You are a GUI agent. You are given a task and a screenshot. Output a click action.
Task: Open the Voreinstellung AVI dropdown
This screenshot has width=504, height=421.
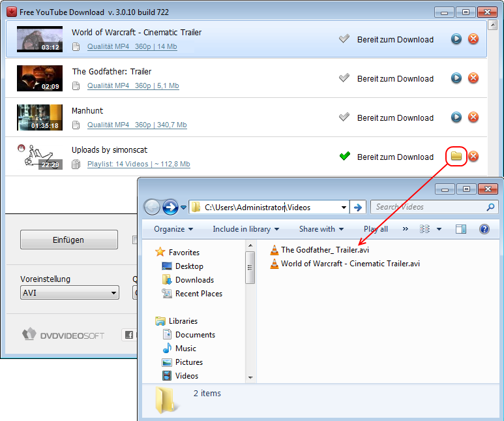69,293
